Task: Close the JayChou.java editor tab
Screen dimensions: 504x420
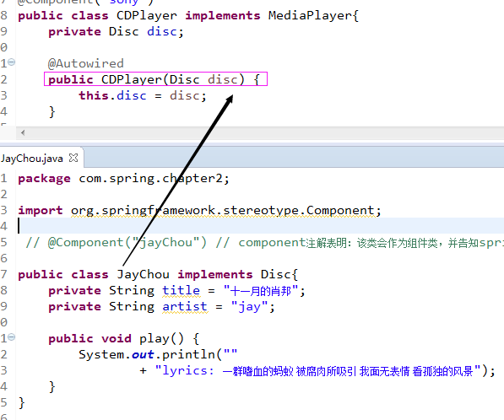Action: point(73,158)
